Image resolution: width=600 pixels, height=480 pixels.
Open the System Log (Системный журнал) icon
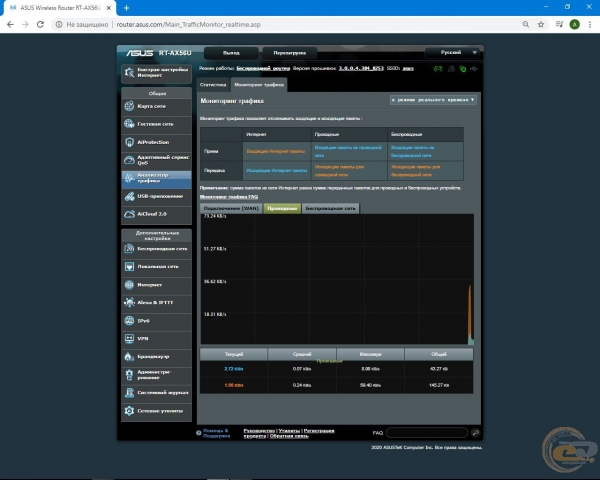pyautogui.click(x=129, y=392)
